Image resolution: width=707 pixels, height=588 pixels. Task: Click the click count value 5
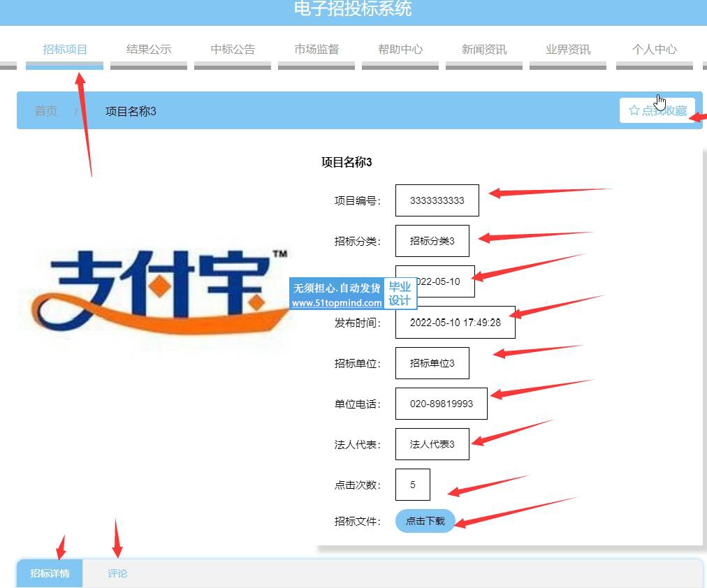(413, 485)
